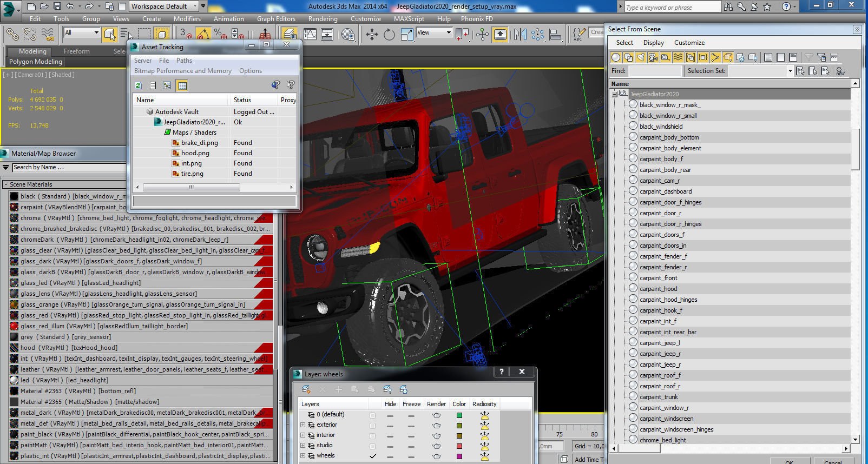
Task: Expand the interior layer
Action: pyautogui.click(x=303, y=435)
